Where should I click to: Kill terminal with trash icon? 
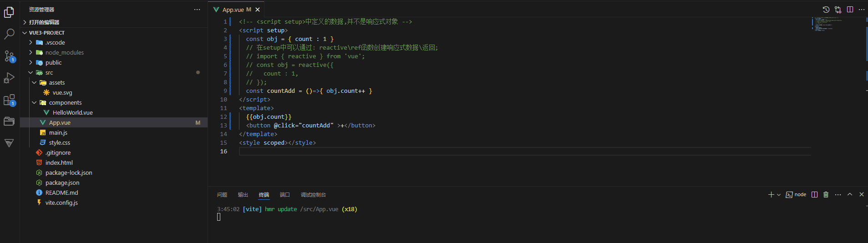point(826,195)
